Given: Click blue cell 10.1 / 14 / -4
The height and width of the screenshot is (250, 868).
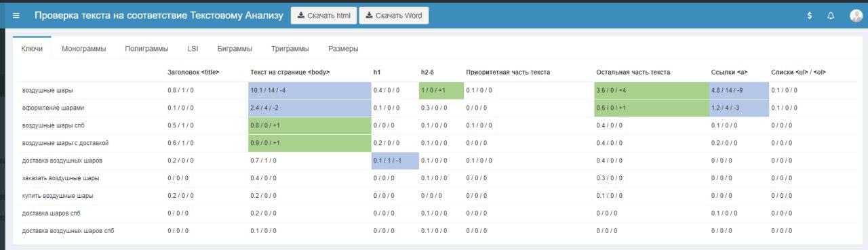Looking at the screenshot, I should click(310, 91).
